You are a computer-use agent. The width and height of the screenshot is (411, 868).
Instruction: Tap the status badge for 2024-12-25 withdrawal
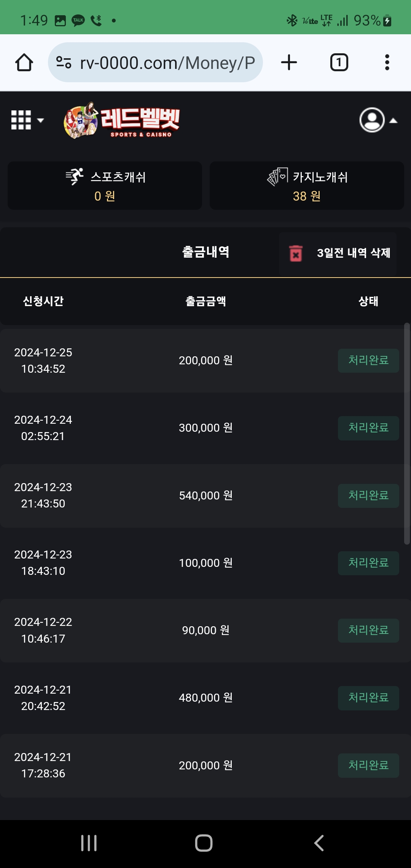pos(368,361)
